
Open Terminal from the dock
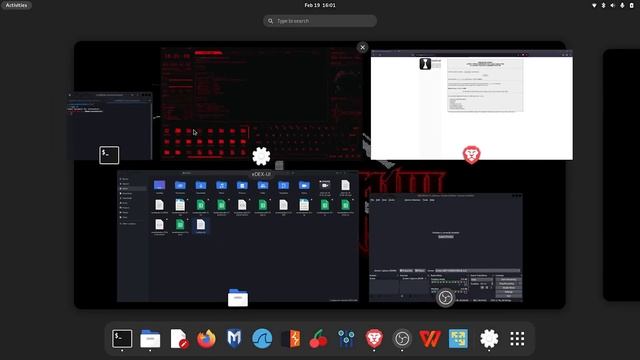(x=122, y=339)
